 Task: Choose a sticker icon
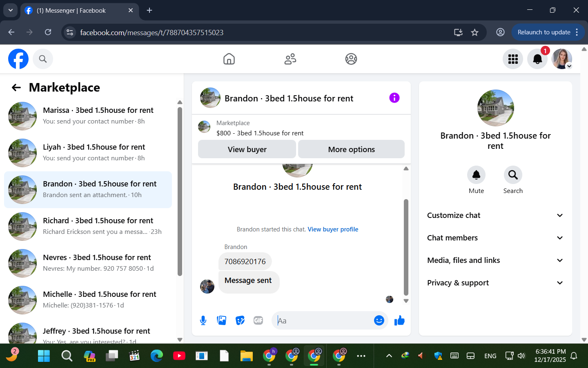click(x=240, y=321)
